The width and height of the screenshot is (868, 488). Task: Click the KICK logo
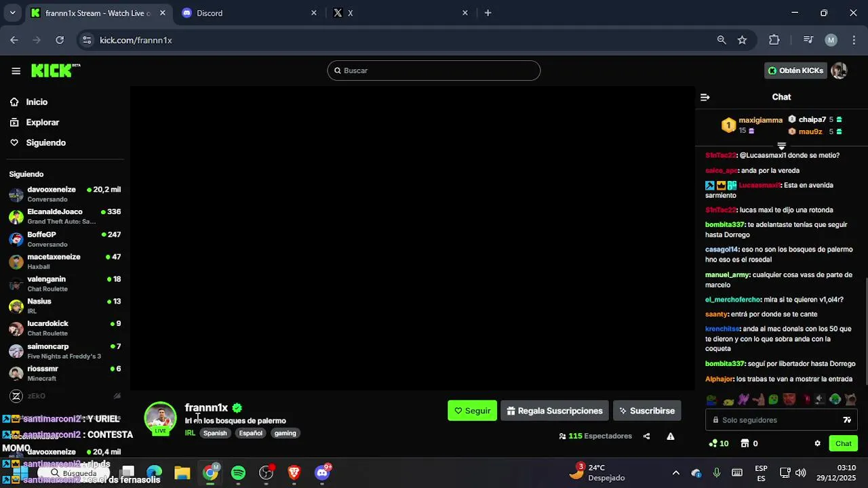[x=55, y=70]
